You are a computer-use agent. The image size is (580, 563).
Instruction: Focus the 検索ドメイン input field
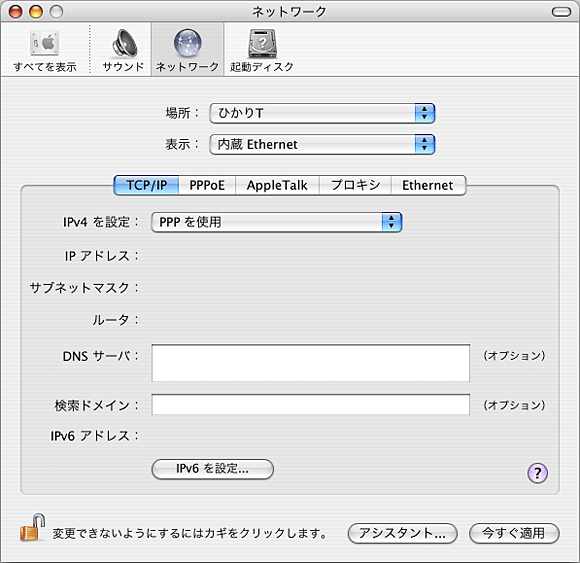coord(311,405)
